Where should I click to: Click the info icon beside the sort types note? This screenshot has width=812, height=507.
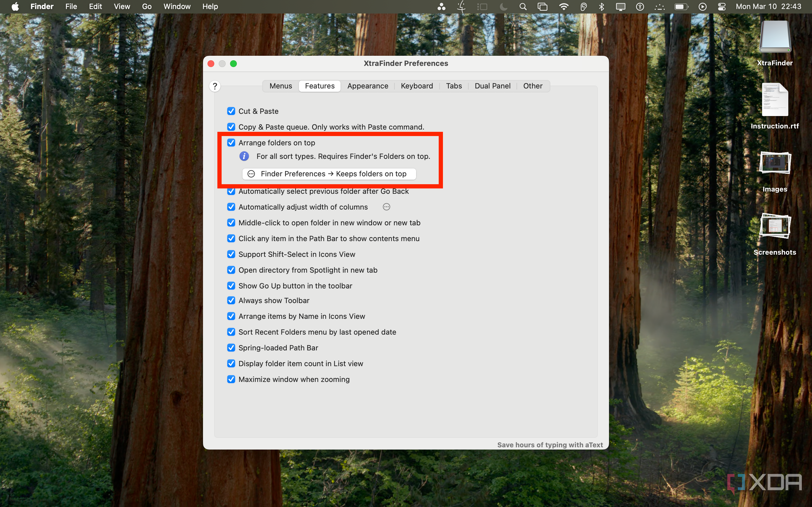(244, 156)
